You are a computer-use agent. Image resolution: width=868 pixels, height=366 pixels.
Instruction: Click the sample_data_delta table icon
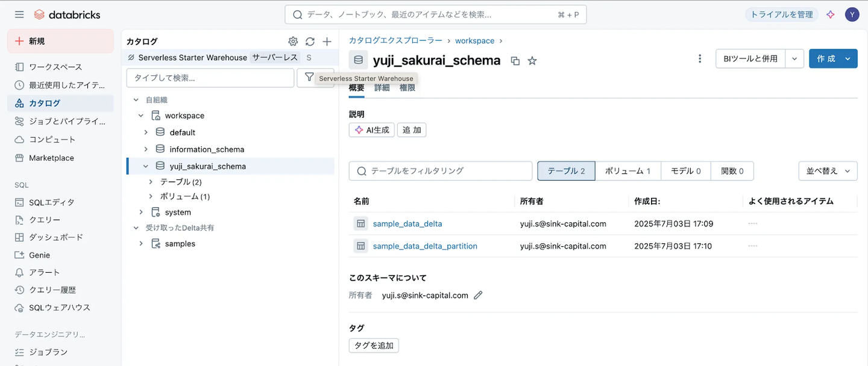pyautogui.click(x=360, y=223)
